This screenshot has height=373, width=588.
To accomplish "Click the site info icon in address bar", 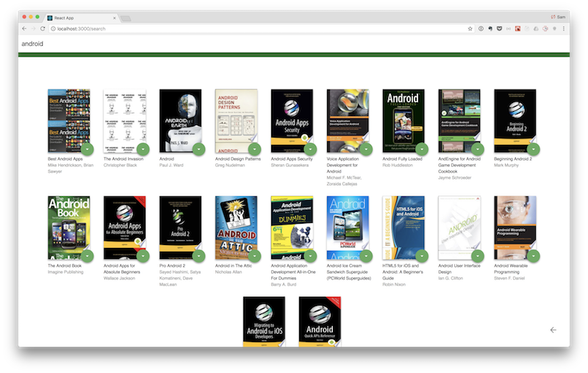I will point(53,29).
